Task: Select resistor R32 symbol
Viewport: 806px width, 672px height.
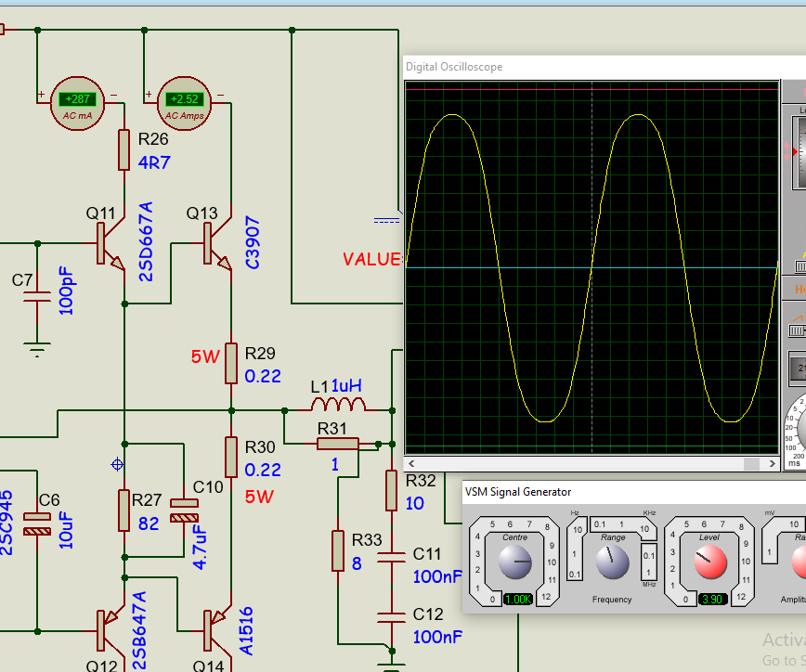Action: pos(391,490)
